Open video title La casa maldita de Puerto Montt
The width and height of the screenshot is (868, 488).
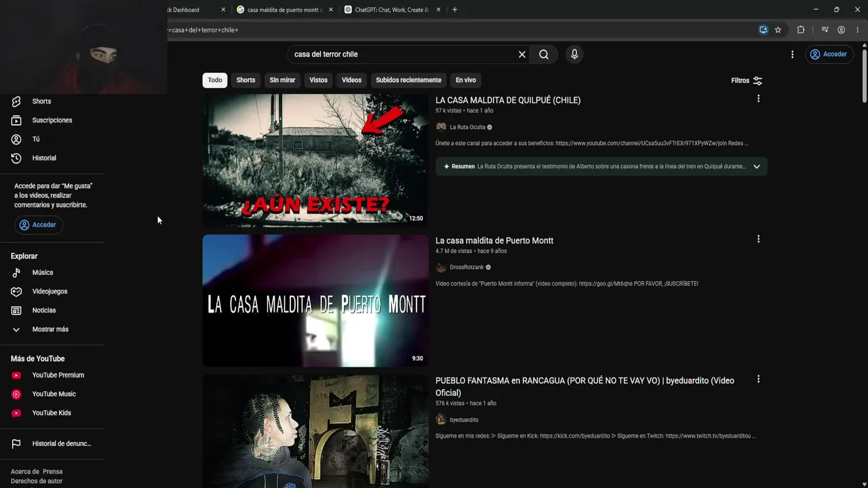494,241
